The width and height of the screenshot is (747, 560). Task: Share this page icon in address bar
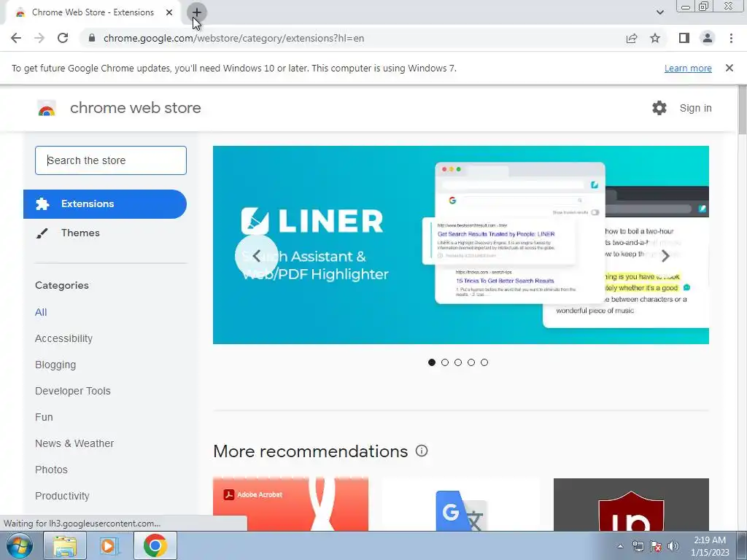click(x=632, y=38)
